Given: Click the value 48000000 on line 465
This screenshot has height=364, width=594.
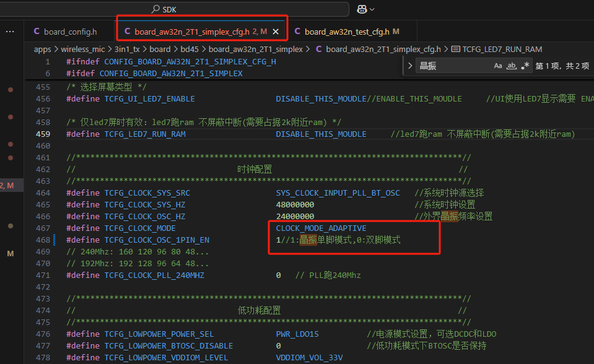Looking at the screenshot, I should (295, 205).
